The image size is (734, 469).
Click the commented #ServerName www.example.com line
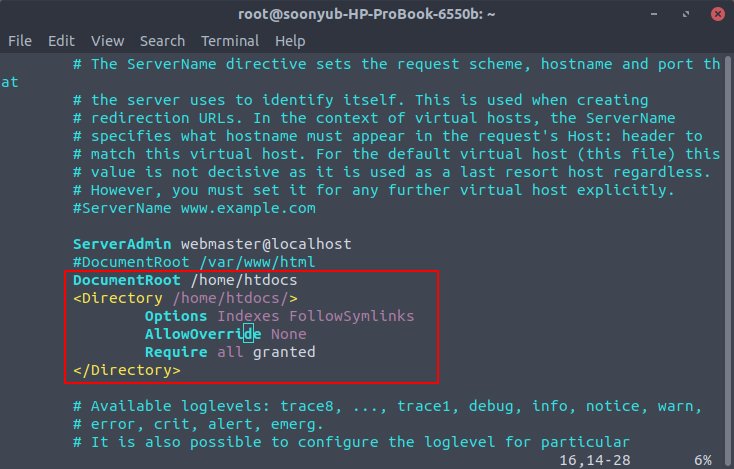tap(194, 208)
